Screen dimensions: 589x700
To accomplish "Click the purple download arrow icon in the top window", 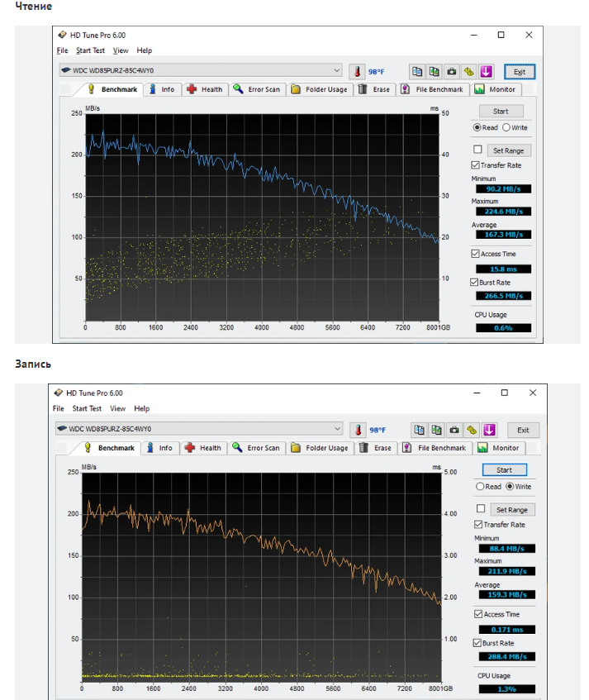I will (486, 71).
